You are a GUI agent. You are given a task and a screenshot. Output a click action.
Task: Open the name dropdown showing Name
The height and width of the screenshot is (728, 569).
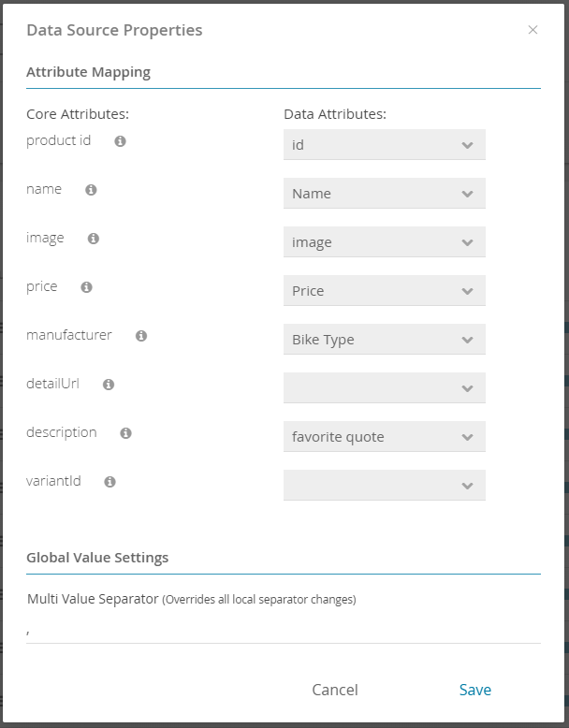385,194
